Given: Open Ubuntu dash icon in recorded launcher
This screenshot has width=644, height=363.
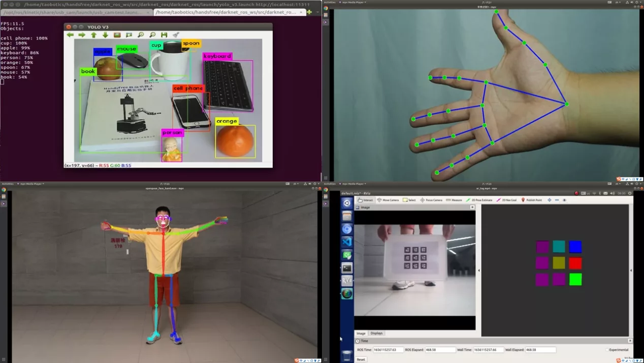Looking at the screenshot, I should pos(347,203).
